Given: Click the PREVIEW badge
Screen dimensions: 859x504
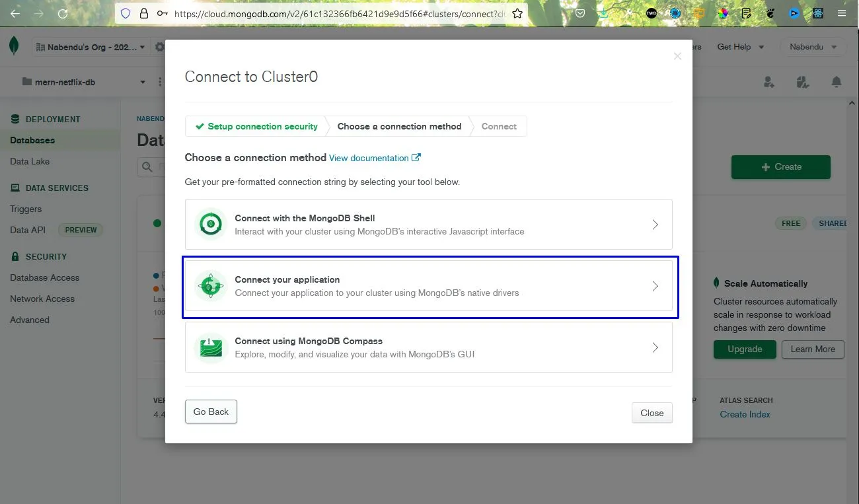Looking at the screenshot, I should (x=81, y=230).
